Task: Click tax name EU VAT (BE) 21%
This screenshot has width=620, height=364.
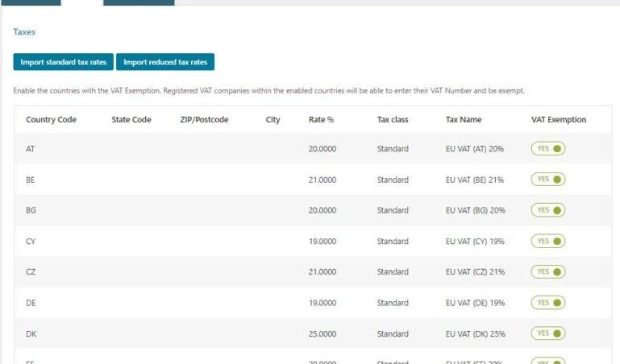Action: pos(475,180)
